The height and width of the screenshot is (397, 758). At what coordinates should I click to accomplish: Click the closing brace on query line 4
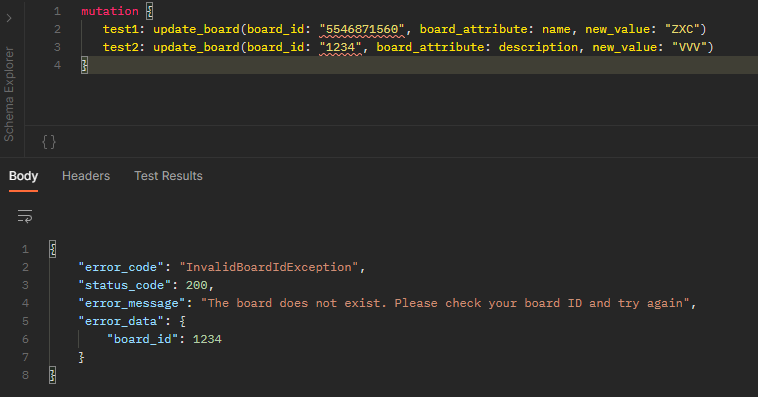pos(84,65)
